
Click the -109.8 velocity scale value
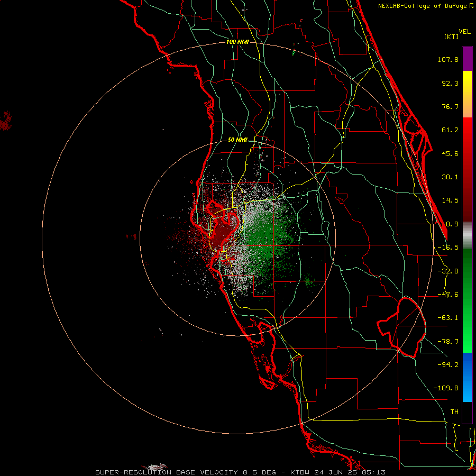click(x=446, y=388)
